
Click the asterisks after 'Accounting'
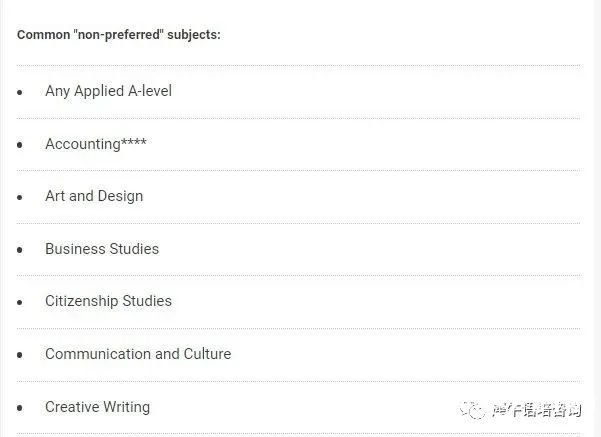pyautogui.click(x=134, y=142)
